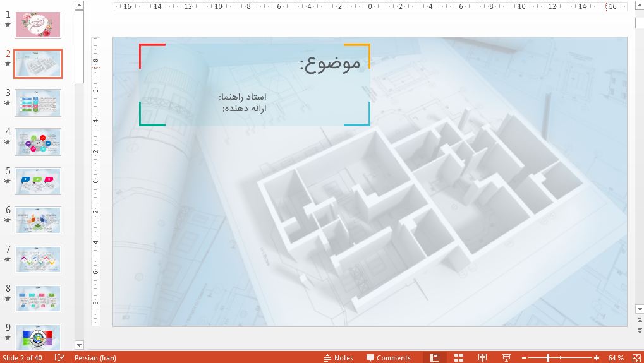Open Slide Sorter view
Viewport: 644px width, 363px height.
tap(459, 357)
